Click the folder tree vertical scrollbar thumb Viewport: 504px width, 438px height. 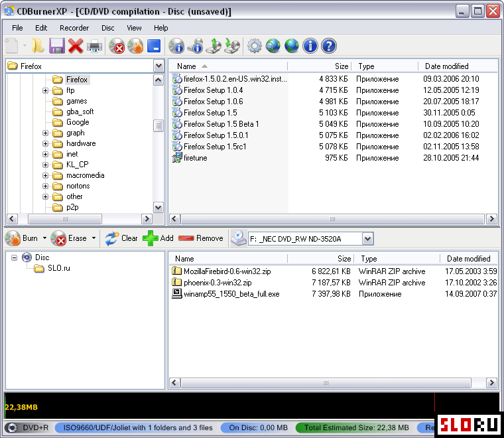click(x=158, y=125)
